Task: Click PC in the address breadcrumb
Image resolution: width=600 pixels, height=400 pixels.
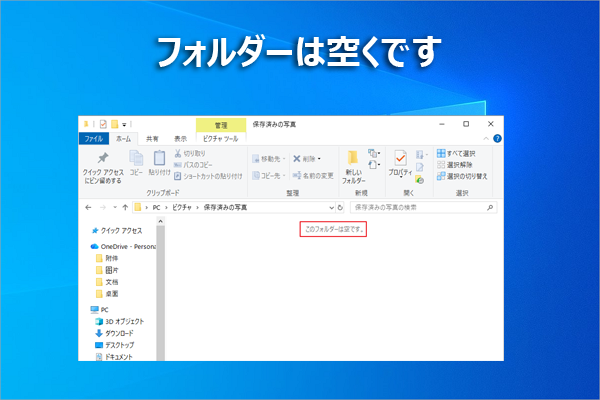Action: pyautogui.click(x=156, y=207)
